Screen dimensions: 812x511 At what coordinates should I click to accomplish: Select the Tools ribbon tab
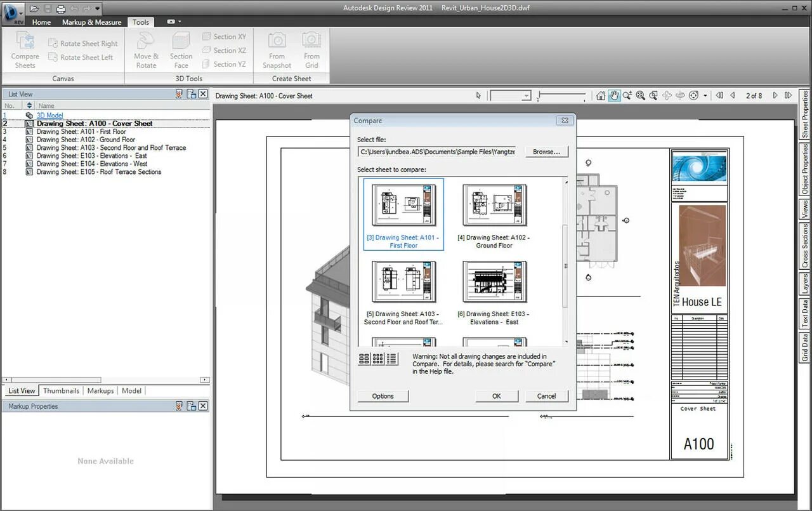[x=141, y=22]
